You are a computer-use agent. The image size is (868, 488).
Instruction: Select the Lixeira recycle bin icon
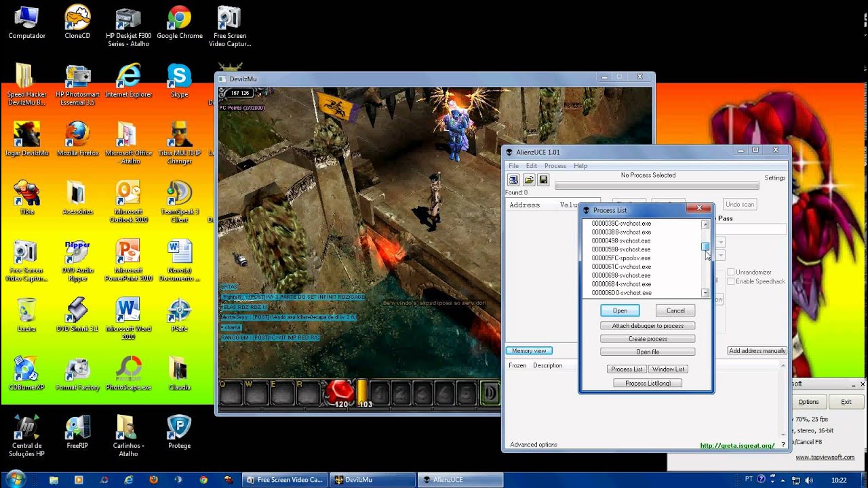[27, 314]
